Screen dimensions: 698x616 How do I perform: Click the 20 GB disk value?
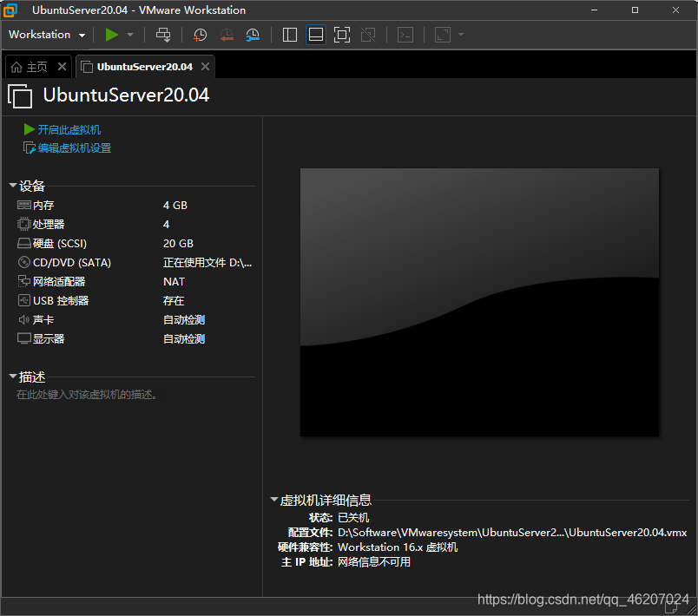[x=179, y=243]
